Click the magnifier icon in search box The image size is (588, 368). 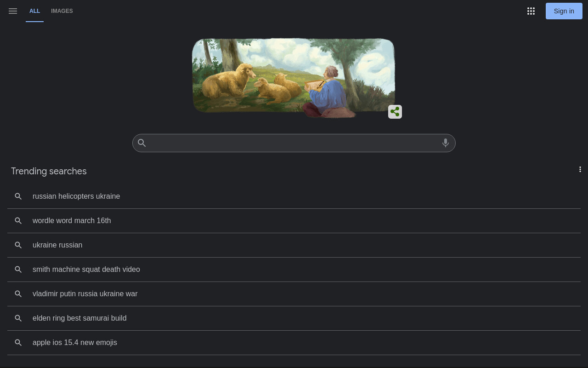[x=142, y=143]
